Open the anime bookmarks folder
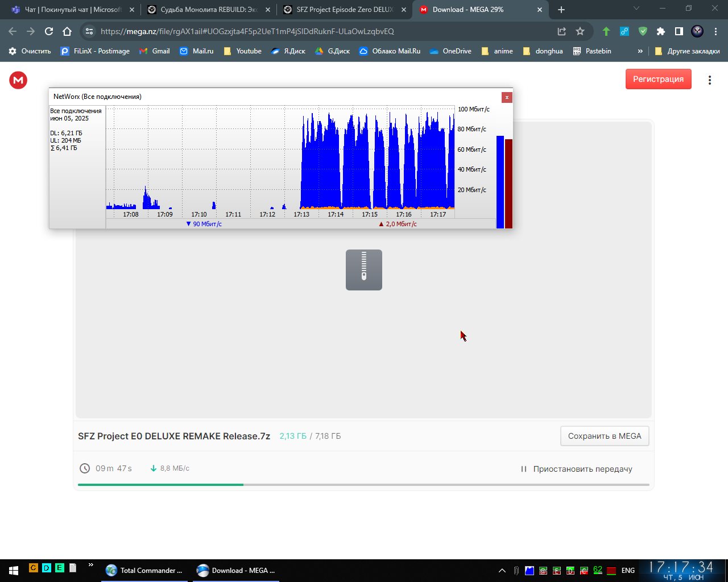This screenshot has width=728, height=582. click(x=497, y=51)
